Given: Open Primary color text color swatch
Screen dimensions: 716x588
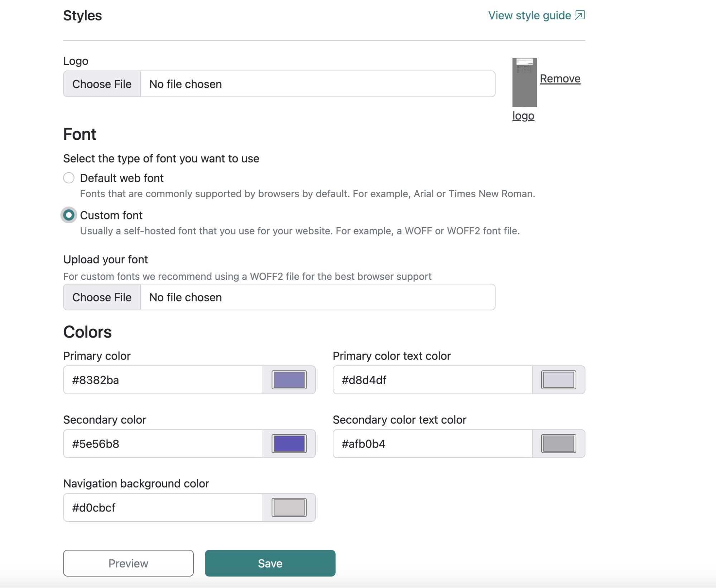Looking at the screenshot, I should 558,380.
